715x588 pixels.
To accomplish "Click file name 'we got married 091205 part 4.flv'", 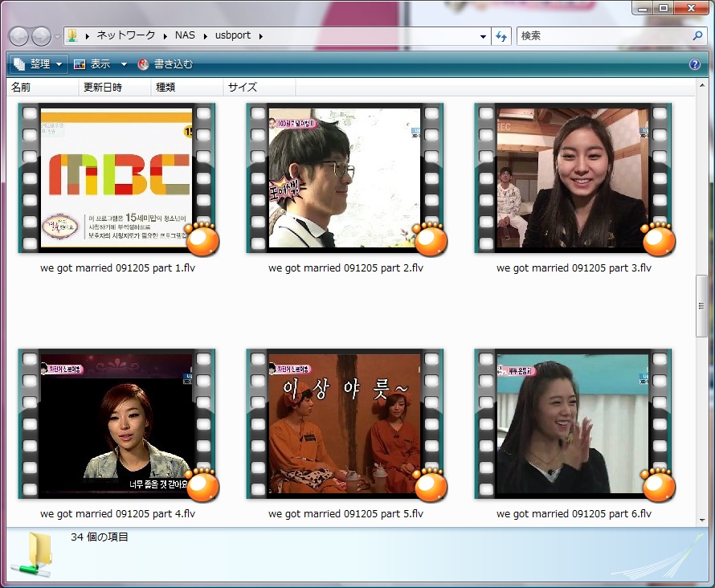I will click(x=117, y=514).
